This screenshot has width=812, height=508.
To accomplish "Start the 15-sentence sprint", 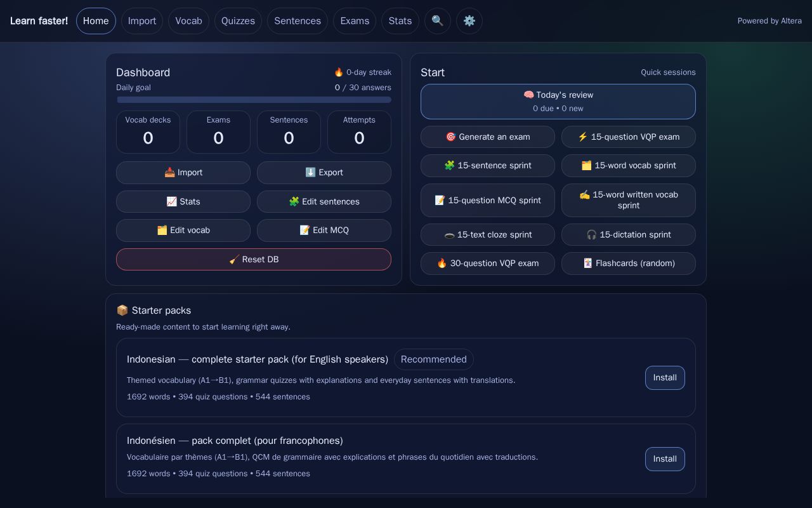I will tap(488, 166).
